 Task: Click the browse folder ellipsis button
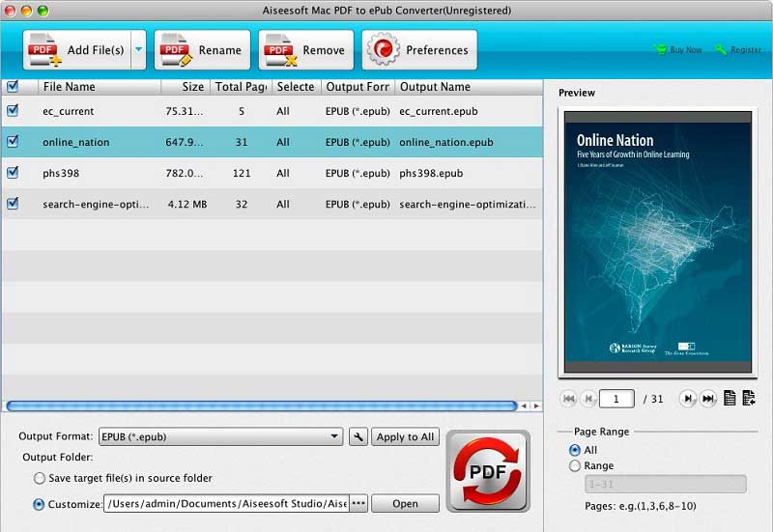pyautogui.click(x=358, y=503)
